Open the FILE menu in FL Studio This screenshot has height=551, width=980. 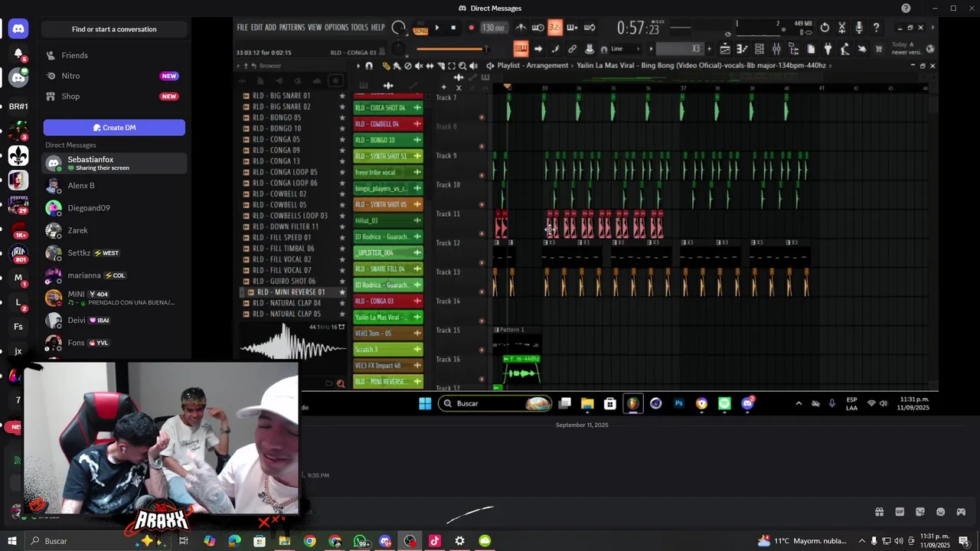click(x=242, y=28)
